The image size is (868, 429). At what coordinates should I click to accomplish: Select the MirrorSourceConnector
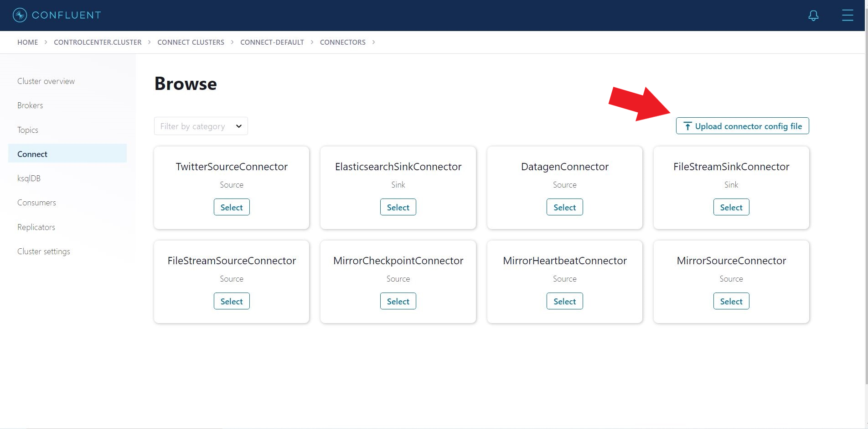click(731, 301)
